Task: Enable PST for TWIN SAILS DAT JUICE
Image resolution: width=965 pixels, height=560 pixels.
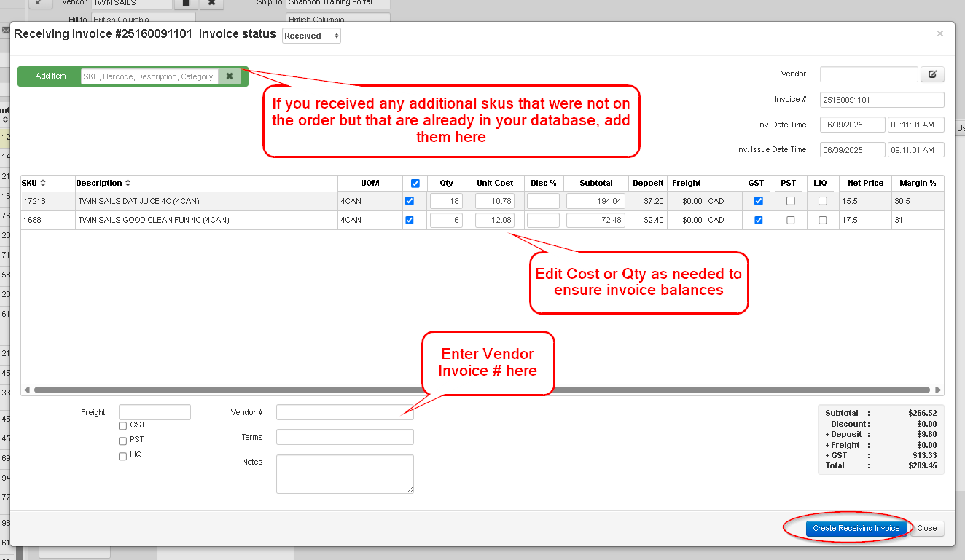Action: (x=791, y=201)
